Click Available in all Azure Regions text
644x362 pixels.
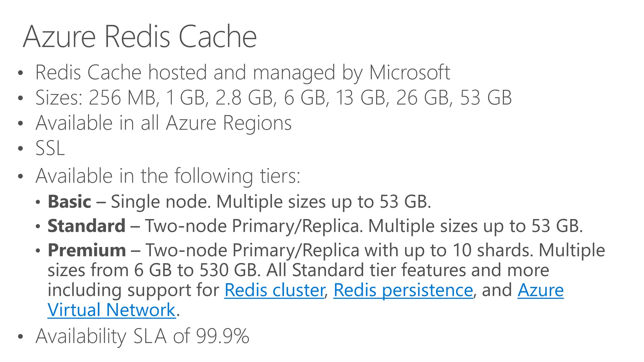tap(164, 123)
